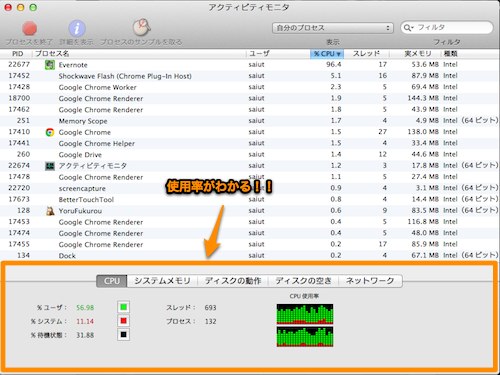This screenshot has height=375, width=500.
Task: Select the Dock process row
Action: (249, 256)
